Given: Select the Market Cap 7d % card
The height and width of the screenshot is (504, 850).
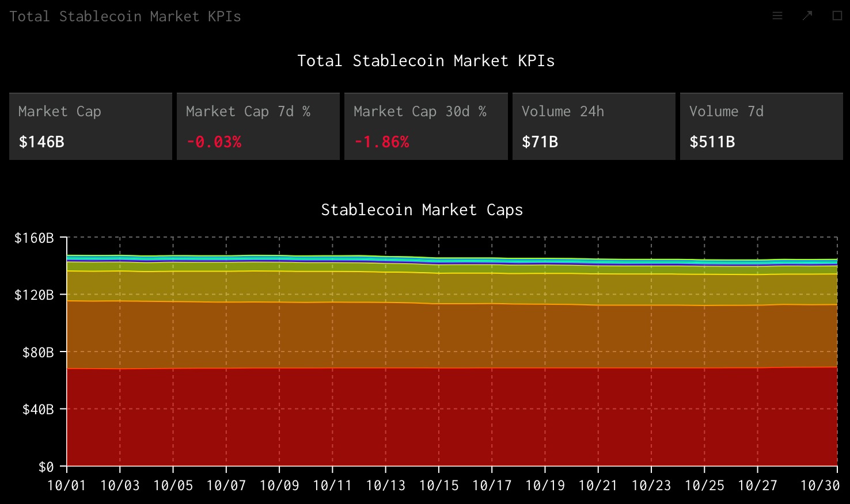Looking at the screenshot, I should [258, 127].
